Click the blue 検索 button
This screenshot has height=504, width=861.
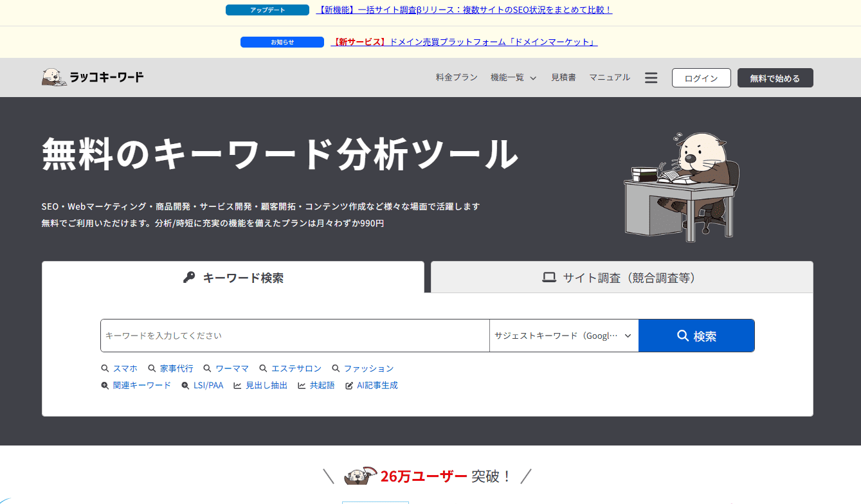pos(696,336)
